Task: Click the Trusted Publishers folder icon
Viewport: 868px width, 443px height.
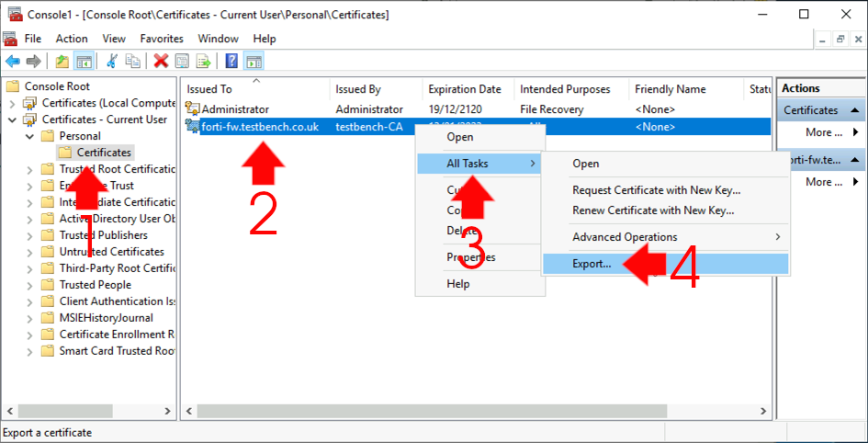Action: point(48,235)
